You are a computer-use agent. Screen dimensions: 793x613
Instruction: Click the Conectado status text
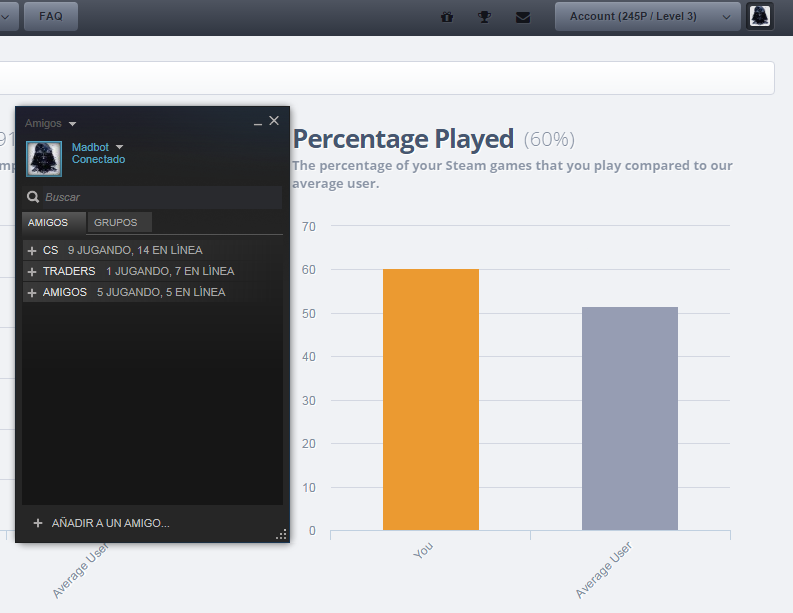click(99, 159)
